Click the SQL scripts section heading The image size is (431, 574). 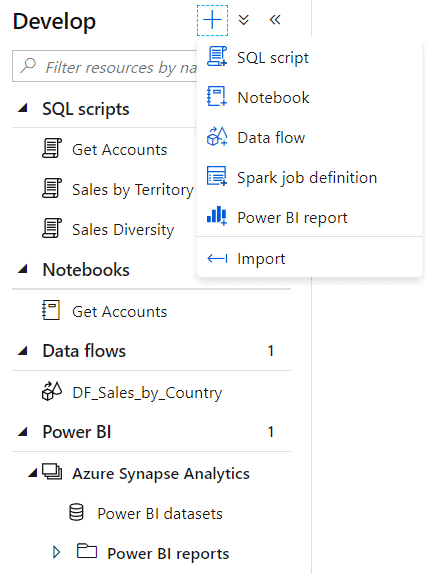point(86,109)
